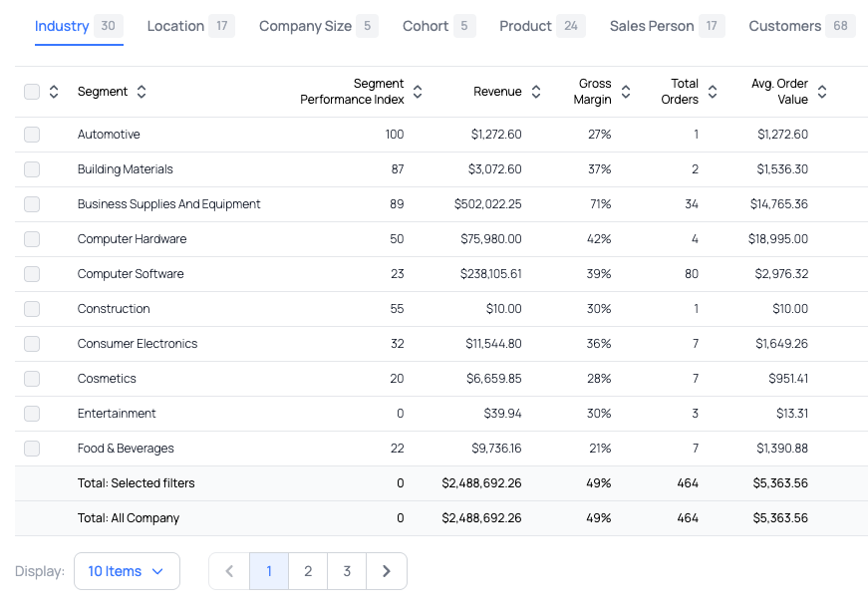Enable checkbox for Food & Beverages
The width and height of the screenshot is (868, 613).
coord(32,449)
